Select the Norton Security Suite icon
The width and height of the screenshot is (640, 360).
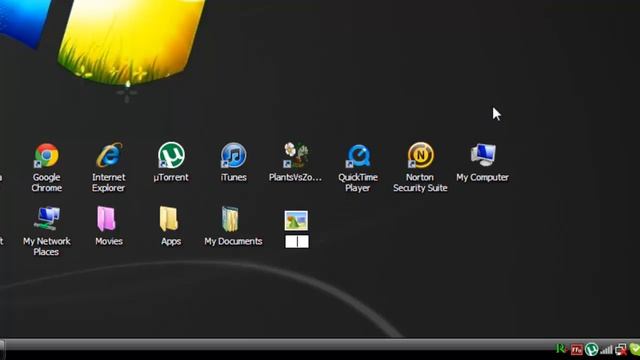coord(420,155)
